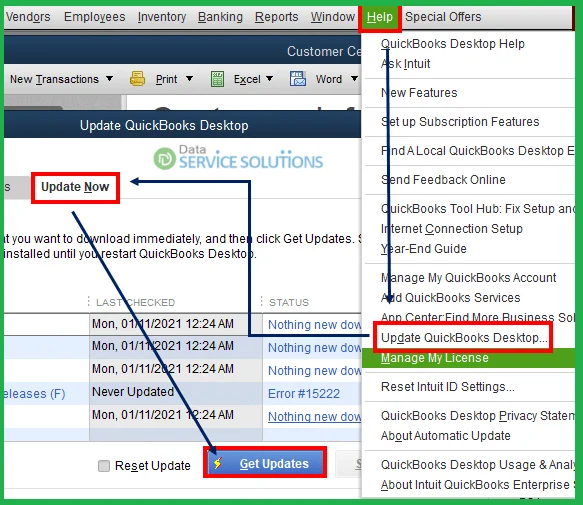Expand the New Transactions dropdown arrow
Screen dimensions: 583x505
pyautogui.click(x=109, y=78)
